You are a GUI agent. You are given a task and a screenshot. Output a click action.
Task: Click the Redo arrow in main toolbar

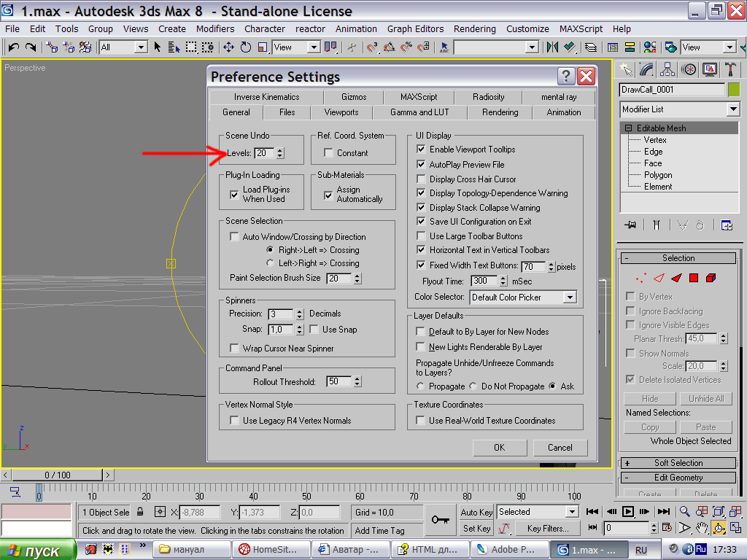pyautogui.click(x=31, y=47)
